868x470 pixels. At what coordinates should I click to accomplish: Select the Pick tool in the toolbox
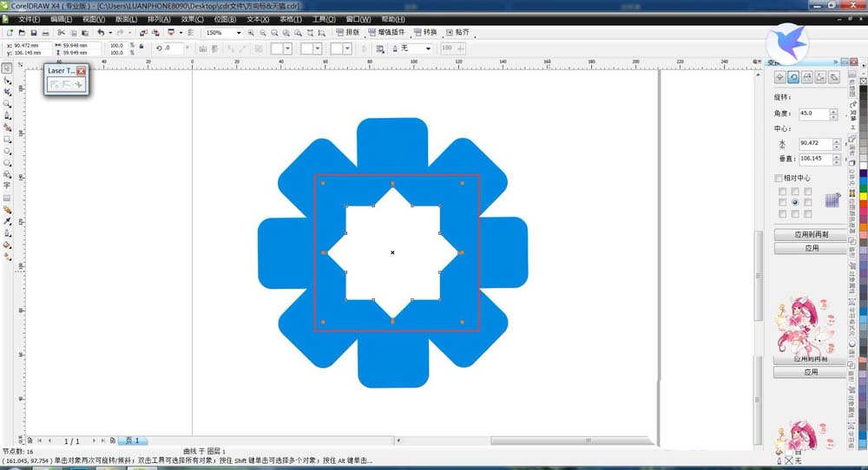tap(7, 68)
